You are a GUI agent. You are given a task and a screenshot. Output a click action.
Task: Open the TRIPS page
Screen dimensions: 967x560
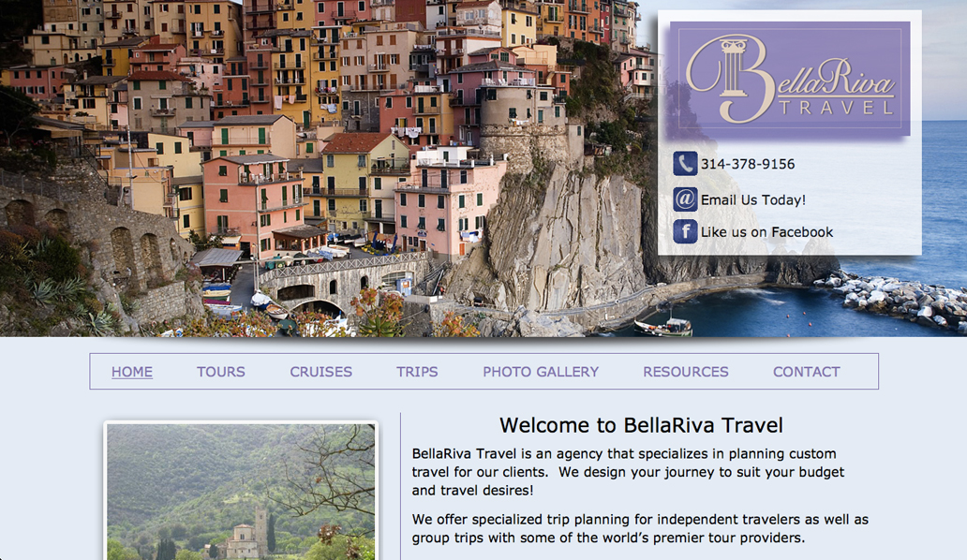[417, 372]
